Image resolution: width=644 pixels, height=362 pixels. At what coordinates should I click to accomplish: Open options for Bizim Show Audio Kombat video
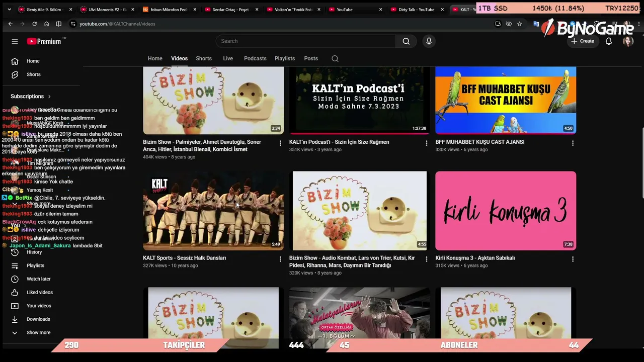pyautogui.click(x=426, y=259)
